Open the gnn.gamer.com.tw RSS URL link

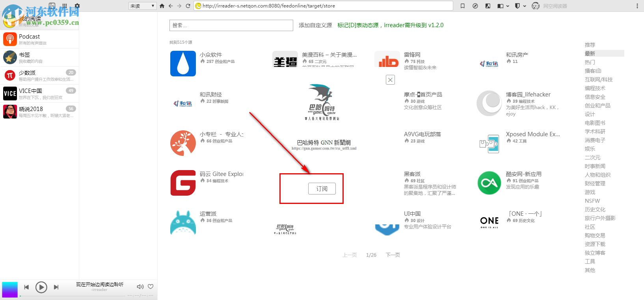[324, 148]
